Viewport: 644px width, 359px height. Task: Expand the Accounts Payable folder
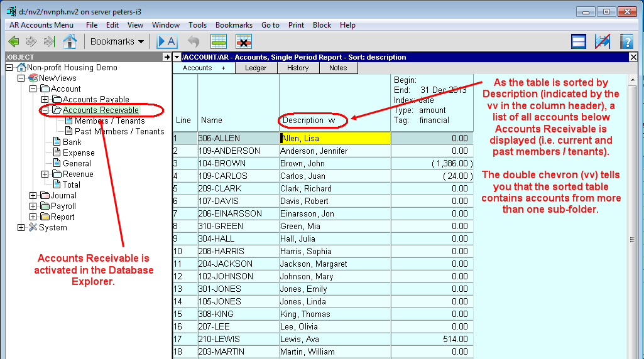[x=45, y=100]
